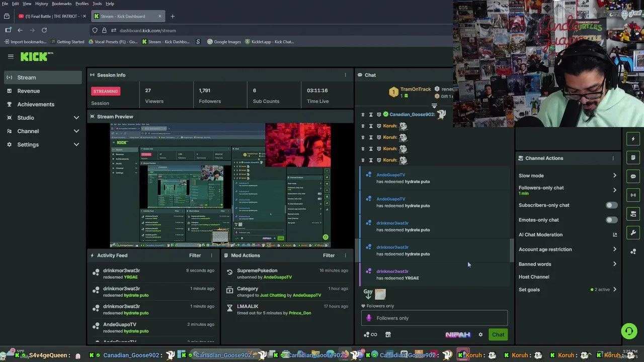Reload the current browser page
Image resolution: width=644 pixels, height=362 pixels.
point(44,30)
